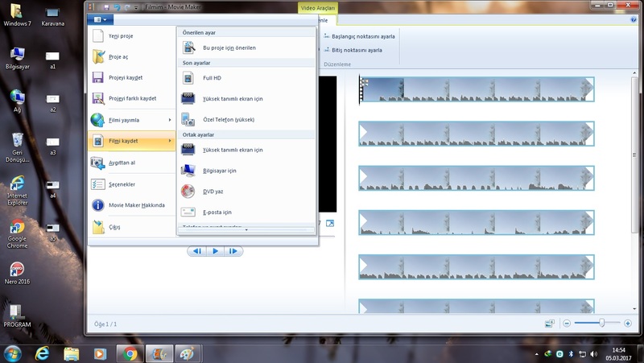Choose Özel Telefon (yüksek) setting
Screen dimensions: 644x363
click(246, 119)
